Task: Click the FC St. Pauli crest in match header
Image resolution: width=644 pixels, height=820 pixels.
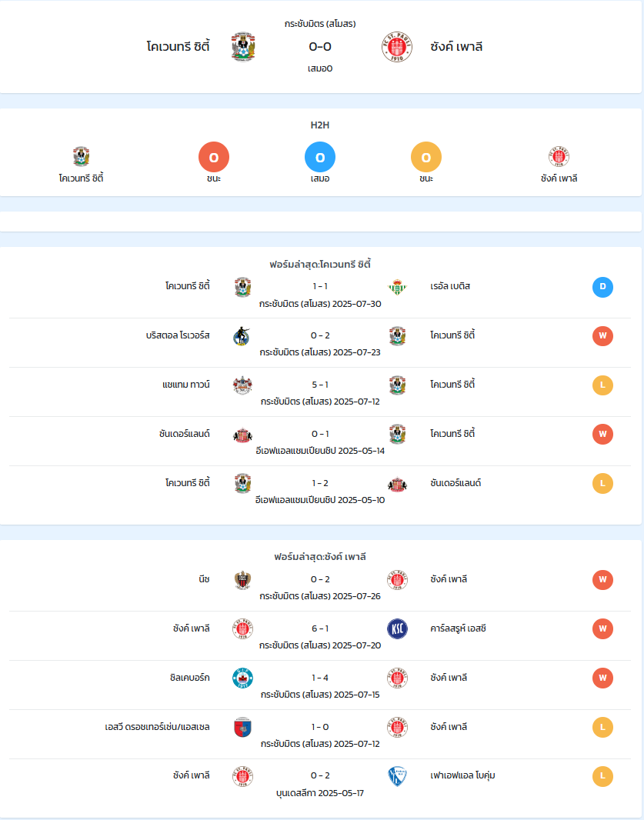Action: coord(396,47)
